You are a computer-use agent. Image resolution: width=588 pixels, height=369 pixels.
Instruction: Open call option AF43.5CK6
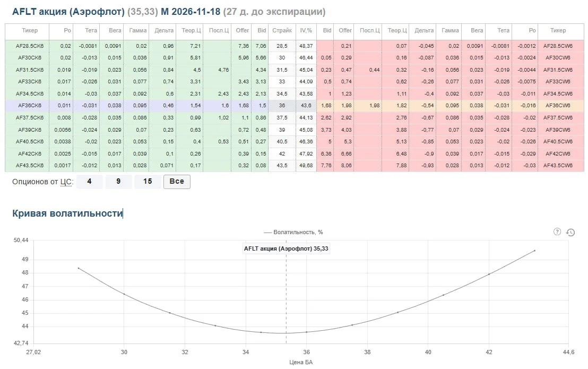30,165
